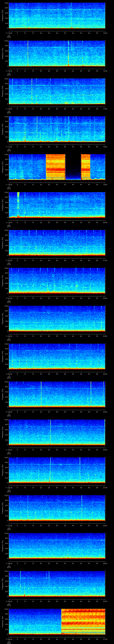Select the spectrogram panel starting at 11:15:00
Viewport: 114px width, 644px height.
pyautogui.click(x=57, y=54)
